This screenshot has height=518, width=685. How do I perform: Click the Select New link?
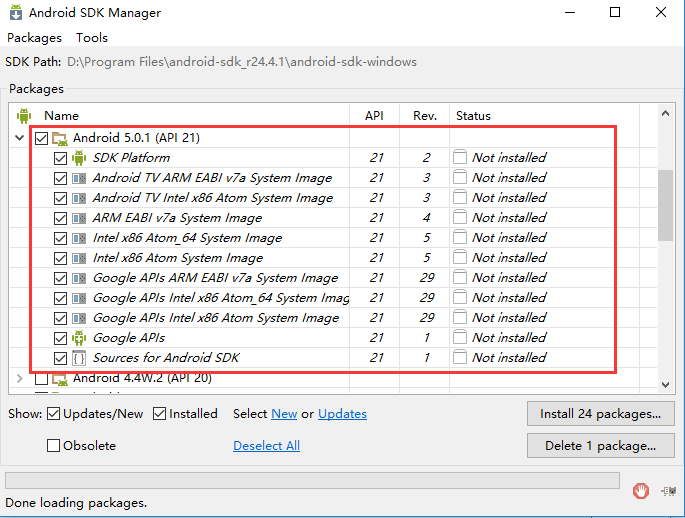(x=284, y=414)
